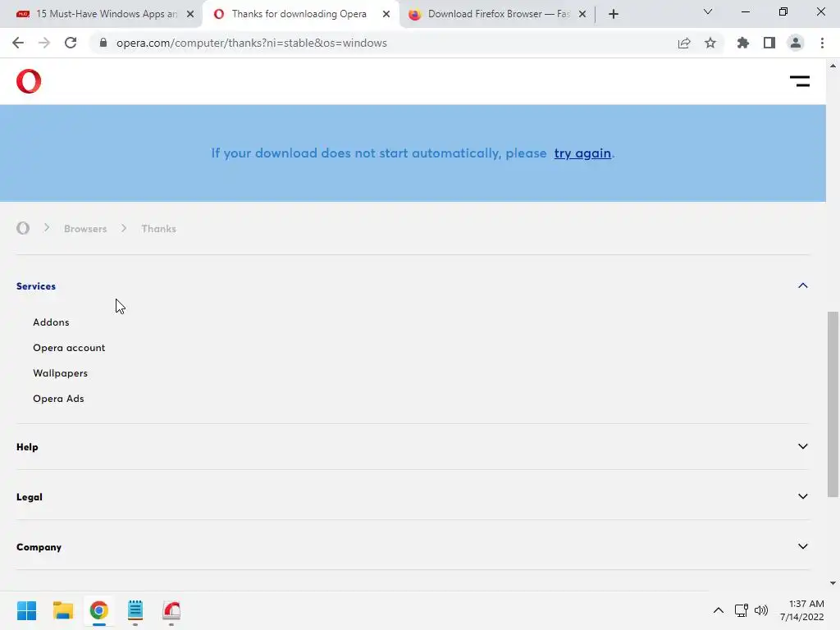Switch to Download Firefox Browser tab
This screenshot has width=840, height=630.
point(498,14)
